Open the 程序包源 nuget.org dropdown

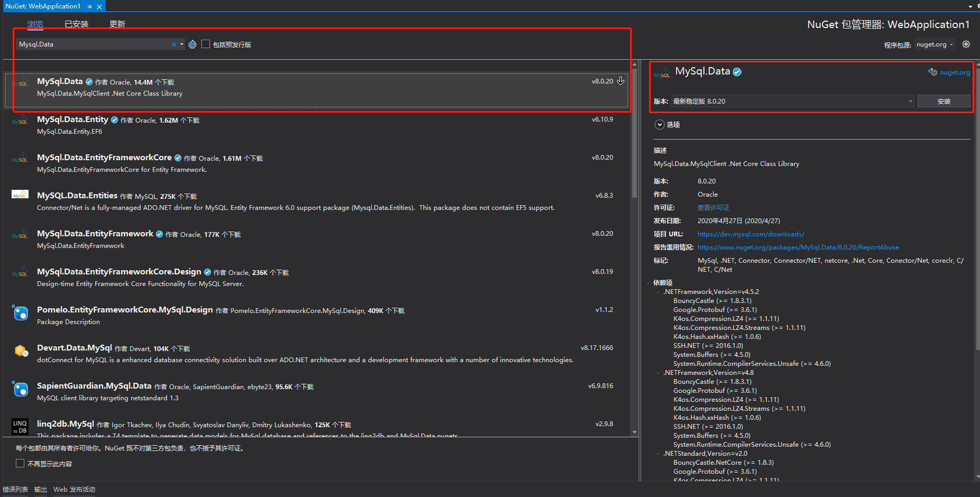935,44
